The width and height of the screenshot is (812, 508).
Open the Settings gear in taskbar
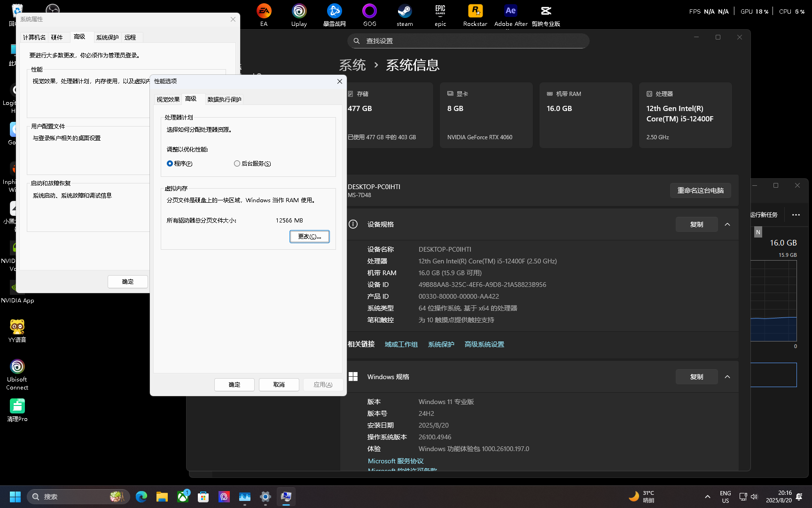pyautogui.click(x=265, y=497)
